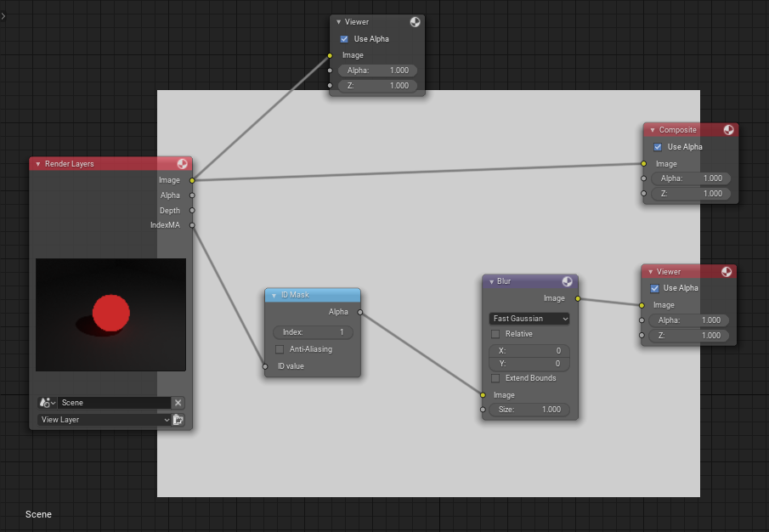
Task: Click top Viewer Image input socket
Action: pos(330,55)
